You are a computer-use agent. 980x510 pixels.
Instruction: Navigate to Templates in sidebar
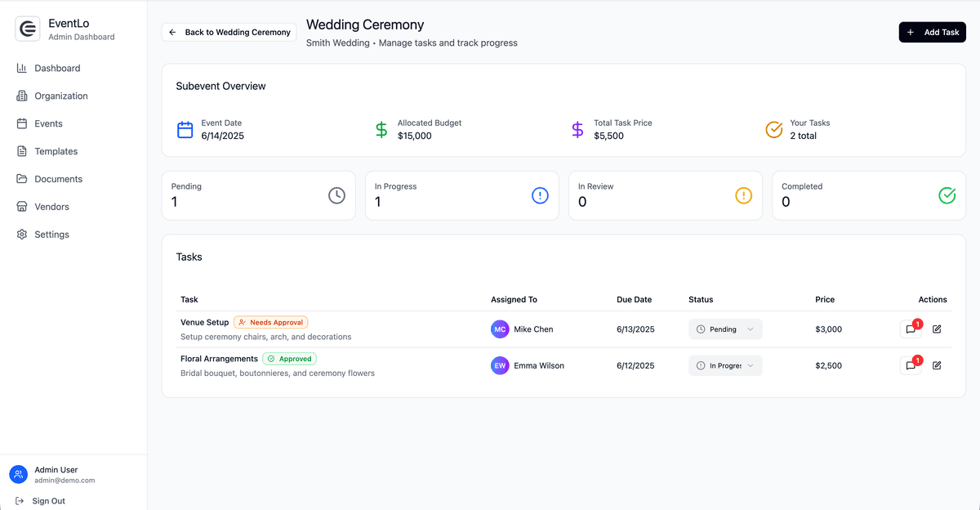(56, 151)
